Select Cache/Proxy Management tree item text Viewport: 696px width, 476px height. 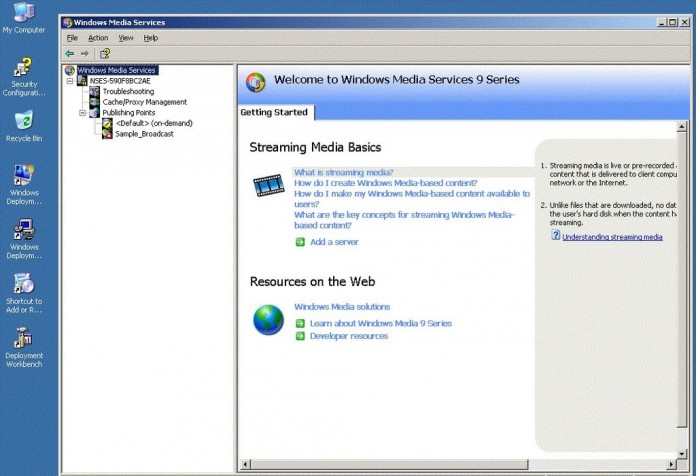145,102
